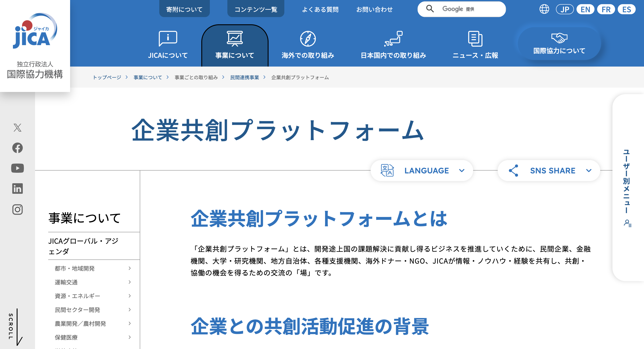
Task: Open the ニュース・広報 menu
Action: (x=475, y=45)
